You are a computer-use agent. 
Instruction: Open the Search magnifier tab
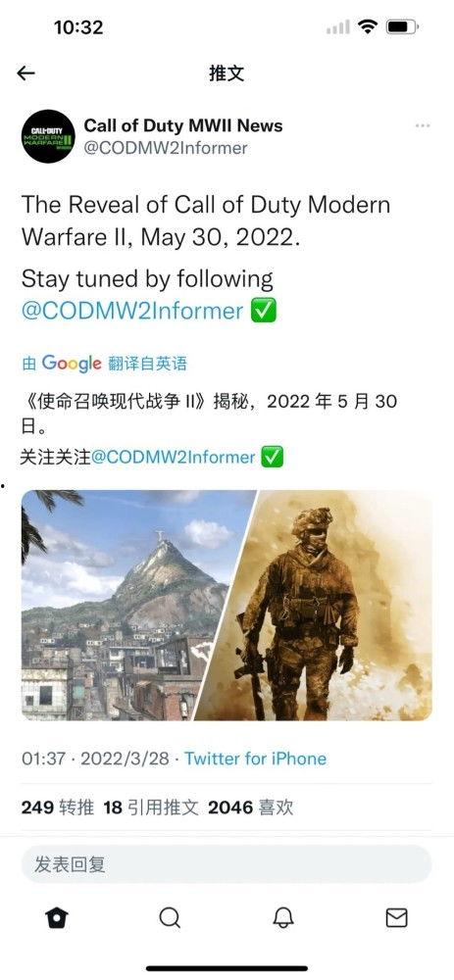click(170, 917)
